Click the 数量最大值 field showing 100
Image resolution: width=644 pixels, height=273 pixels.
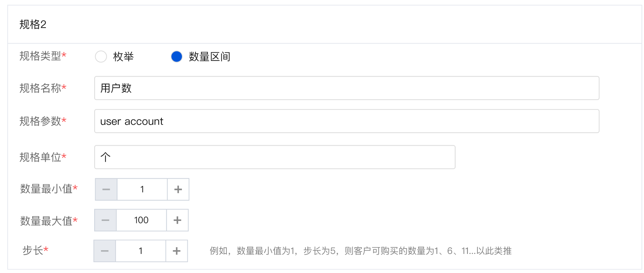point(141,220)
